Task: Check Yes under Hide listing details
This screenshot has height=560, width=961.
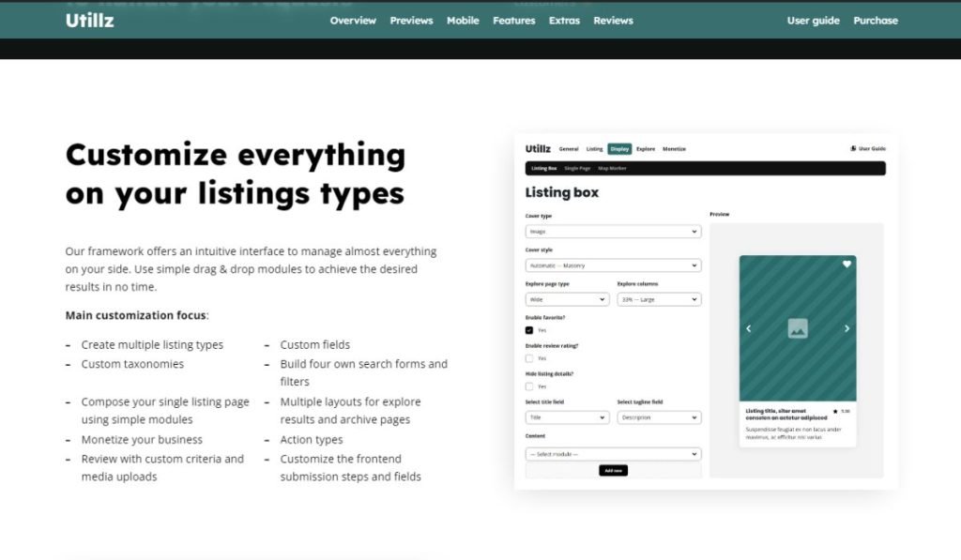Action: (x=529, y=386)
